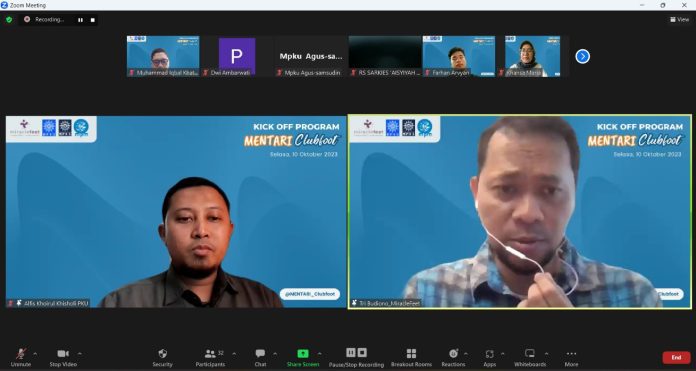Stop recording in bottom toolbar
Image resolution: width=696 pixels, height=371 pixels.
click(362, 352)
